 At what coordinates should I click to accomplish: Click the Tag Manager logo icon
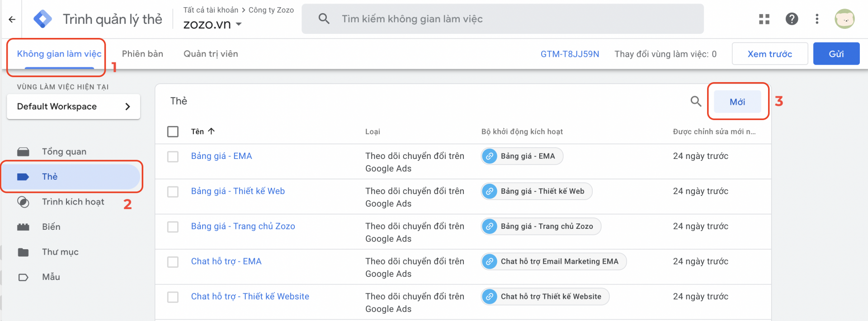(x=43, y=19)
